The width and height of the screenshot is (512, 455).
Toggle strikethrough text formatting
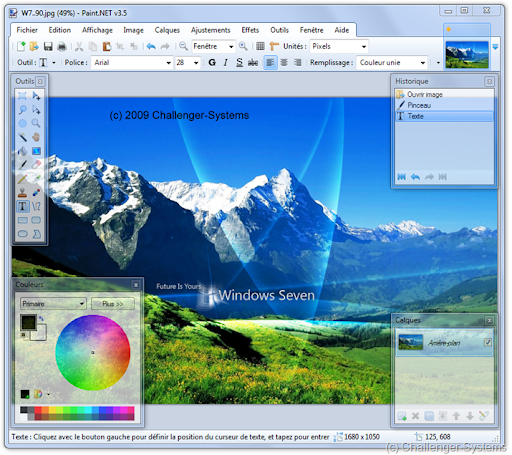click(x=253, y=62)
